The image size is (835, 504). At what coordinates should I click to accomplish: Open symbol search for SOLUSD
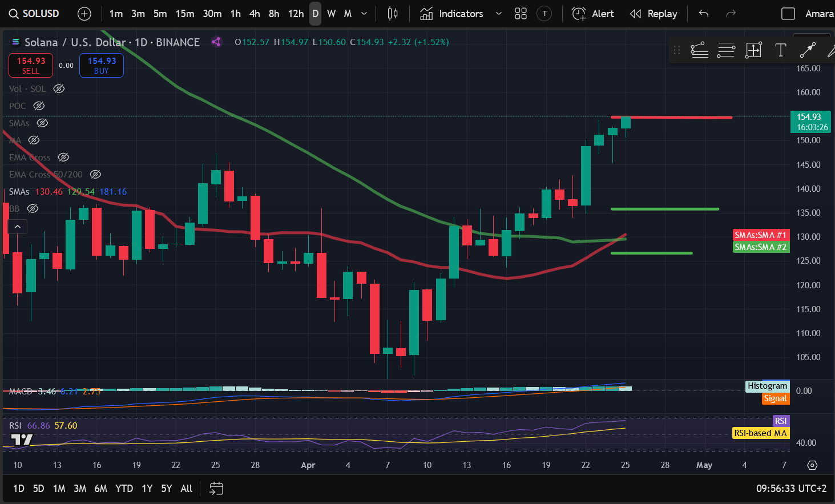(x=34, y=14)
